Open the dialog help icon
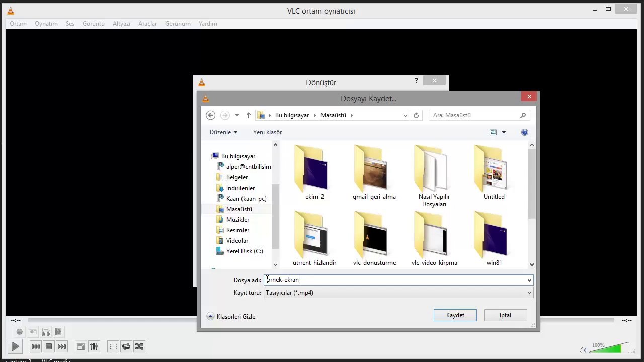644x362 pixels. click(525, 132)
